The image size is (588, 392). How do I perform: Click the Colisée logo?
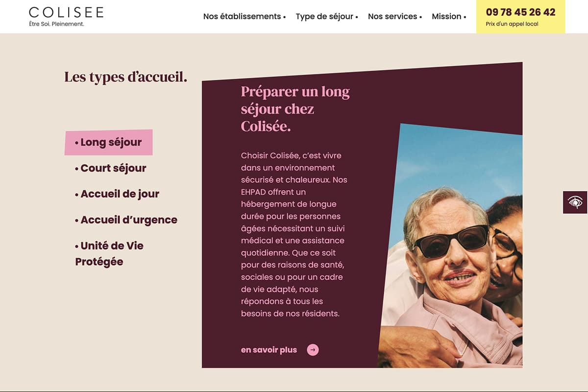coord(66,12)
